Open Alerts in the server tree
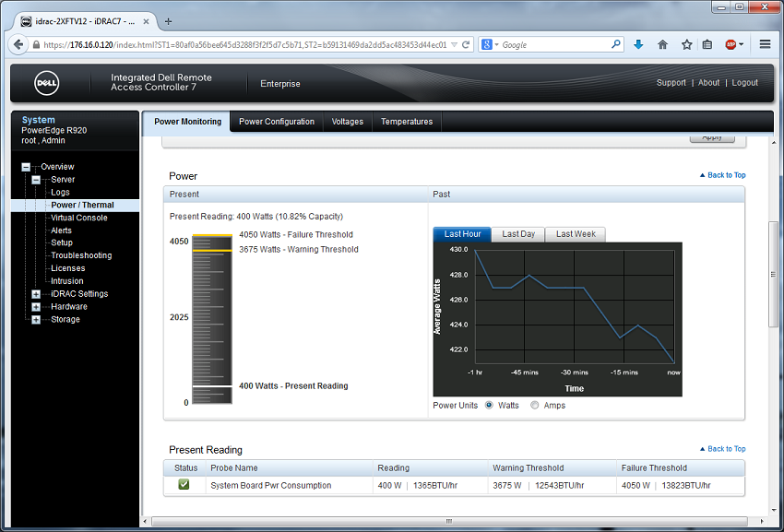Viewport: 784px width, 532px height. pyautogui.click(x=61, y=231)
